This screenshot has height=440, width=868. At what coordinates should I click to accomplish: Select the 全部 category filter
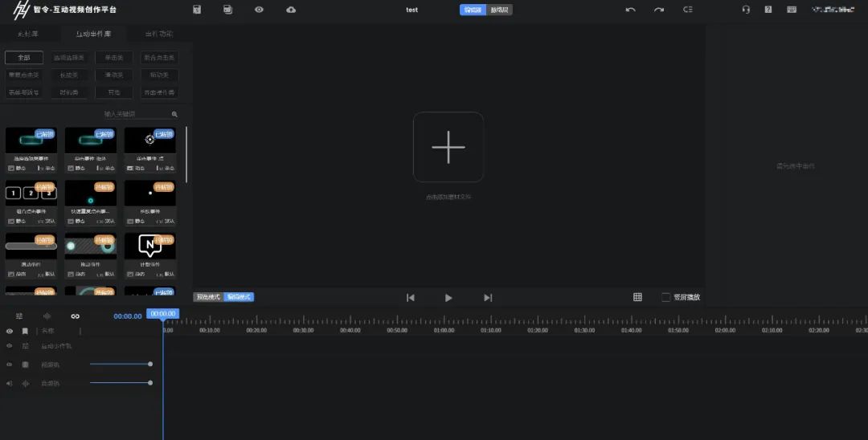(24, 58)
